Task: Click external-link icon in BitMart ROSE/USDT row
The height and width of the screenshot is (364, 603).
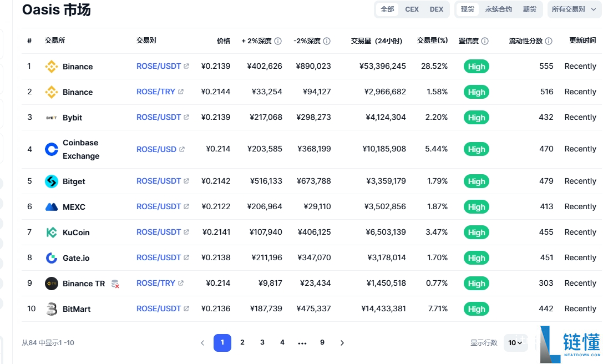Action: (186, 309)
